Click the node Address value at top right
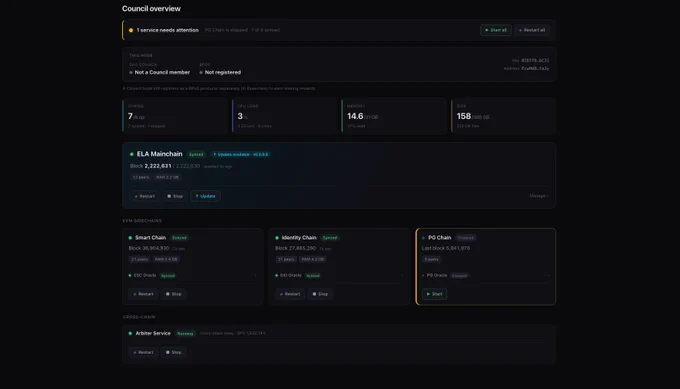The width and height of the screenshot is (680, 389). tap(535, 69)
